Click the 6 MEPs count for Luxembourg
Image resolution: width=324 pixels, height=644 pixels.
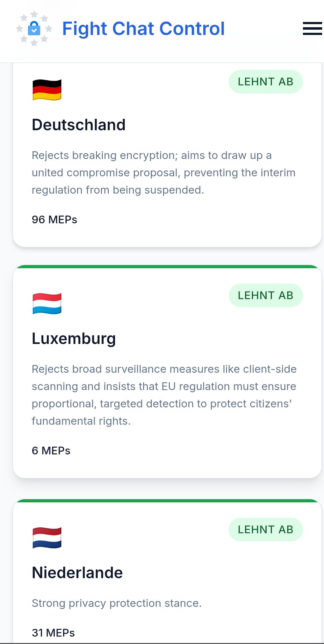pos(51,451)
